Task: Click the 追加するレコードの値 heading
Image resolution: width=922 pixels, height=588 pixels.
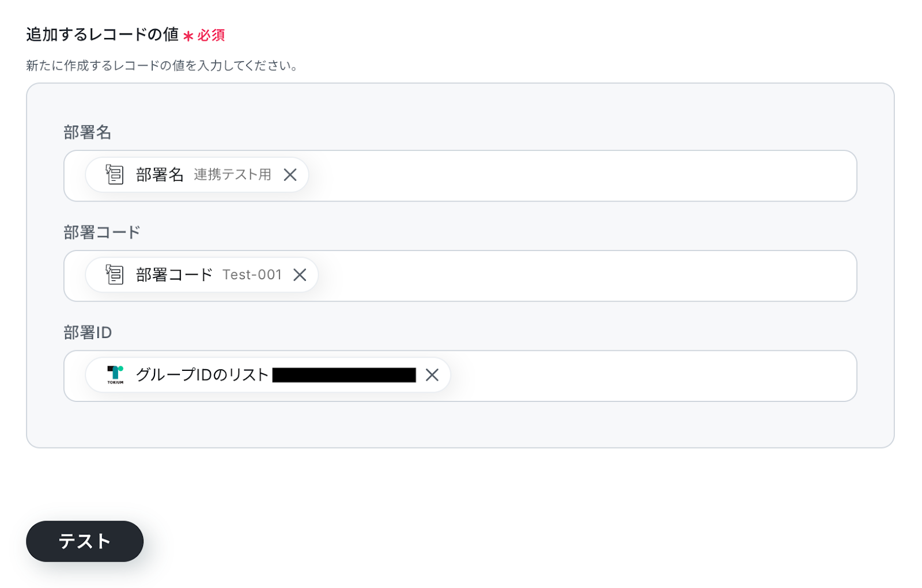Action: [x=102, y=35]
